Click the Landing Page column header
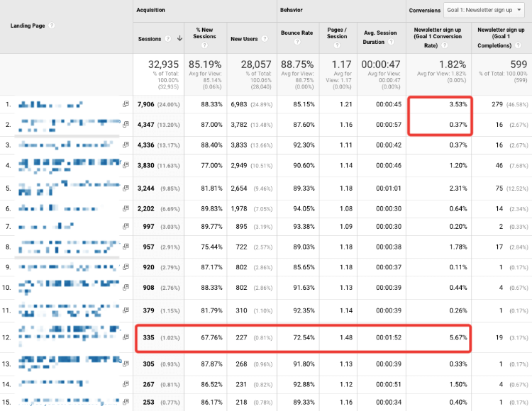532x416 pixels. [28, 26]
